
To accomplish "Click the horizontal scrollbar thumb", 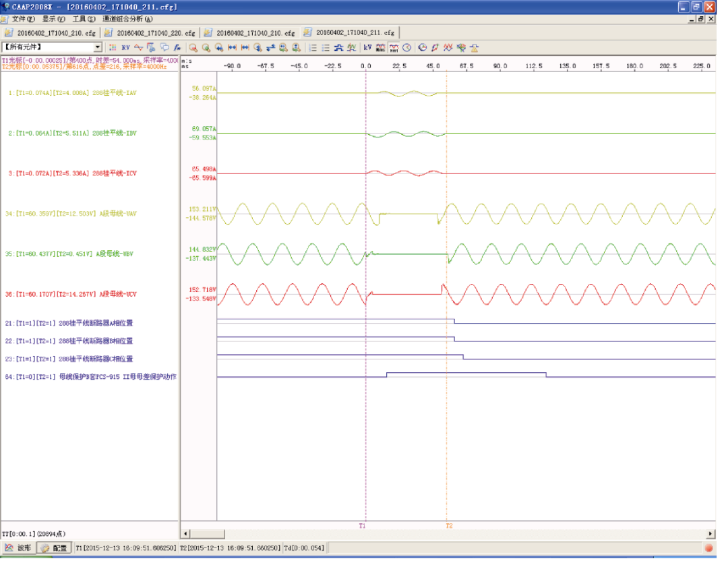I will click(x=208, y=534).
